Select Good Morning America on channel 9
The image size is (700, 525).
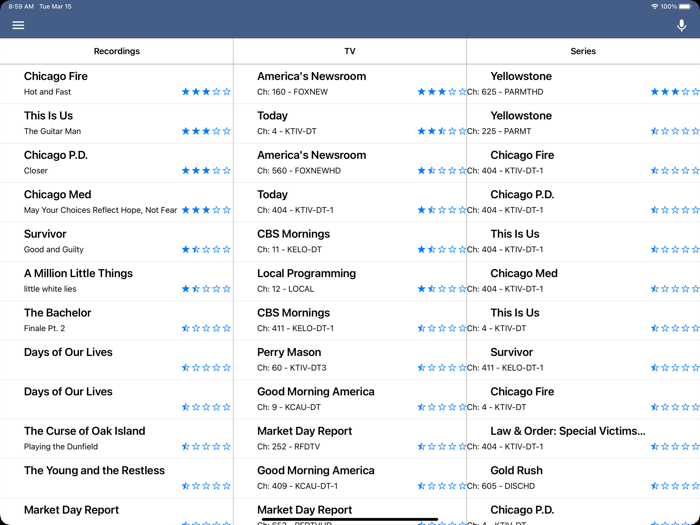350,399
